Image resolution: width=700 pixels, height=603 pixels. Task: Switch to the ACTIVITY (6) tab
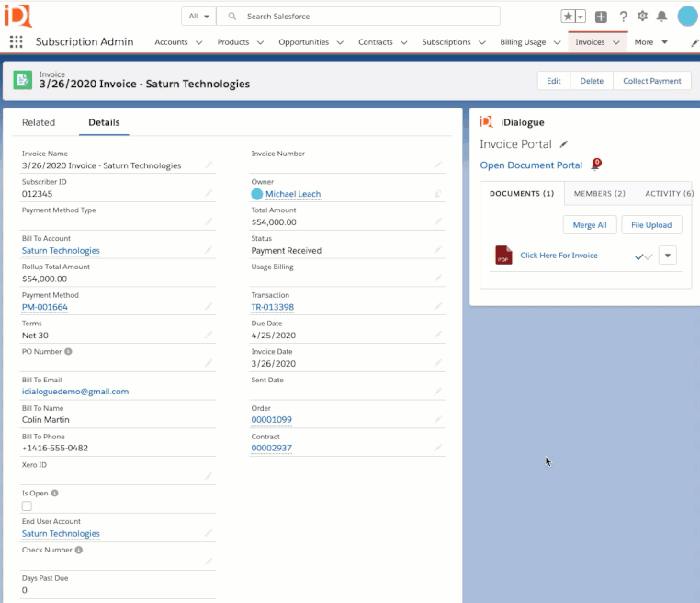(x=669, y=193)
